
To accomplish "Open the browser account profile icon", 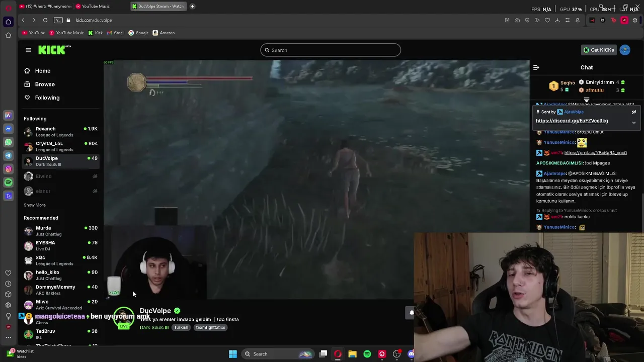I will [578, 20].
